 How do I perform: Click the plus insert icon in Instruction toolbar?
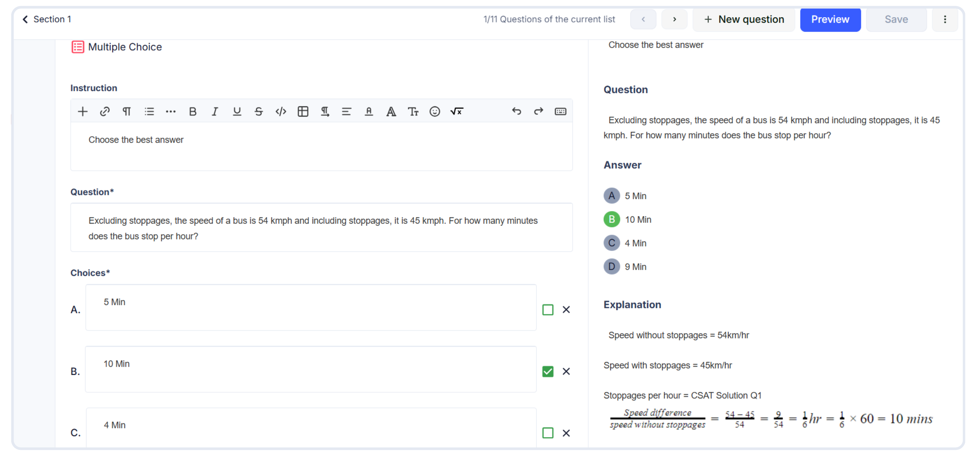83,111
